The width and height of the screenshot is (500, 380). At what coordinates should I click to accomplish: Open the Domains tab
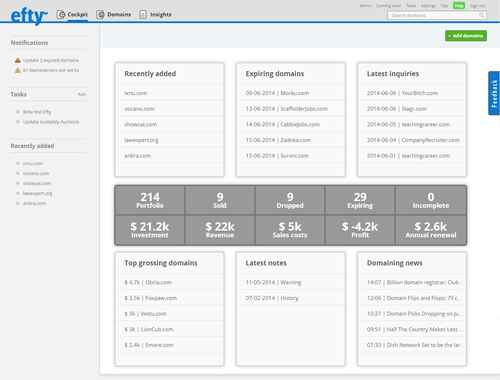point(114,15)
